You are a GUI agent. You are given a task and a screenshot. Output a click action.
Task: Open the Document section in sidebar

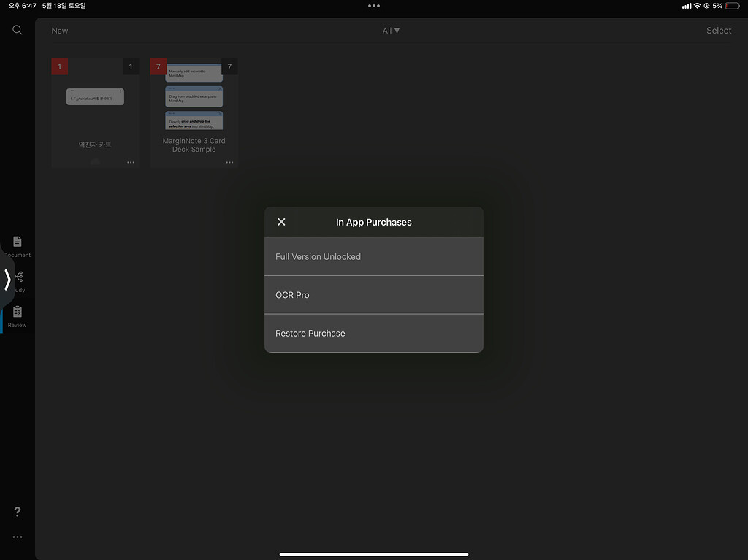pyautogui.click(x=18, y=245)
